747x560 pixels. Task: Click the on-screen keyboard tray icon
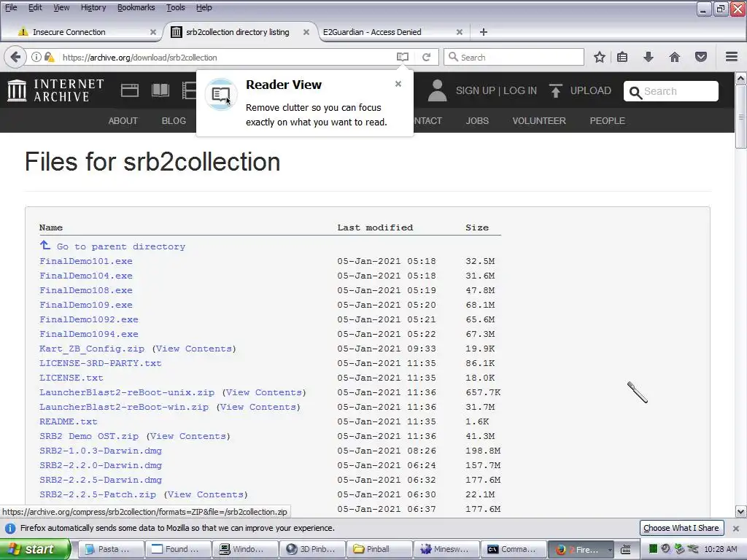tap(625, 549)
